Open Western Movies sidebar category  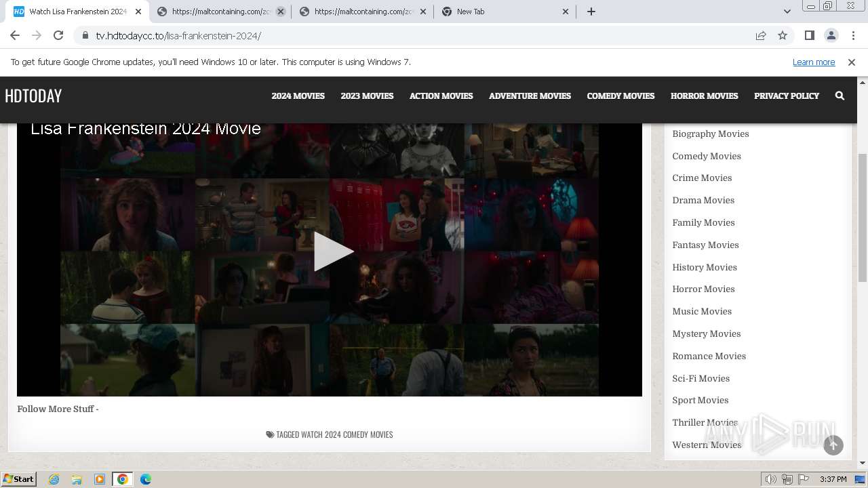pos(707,445)
